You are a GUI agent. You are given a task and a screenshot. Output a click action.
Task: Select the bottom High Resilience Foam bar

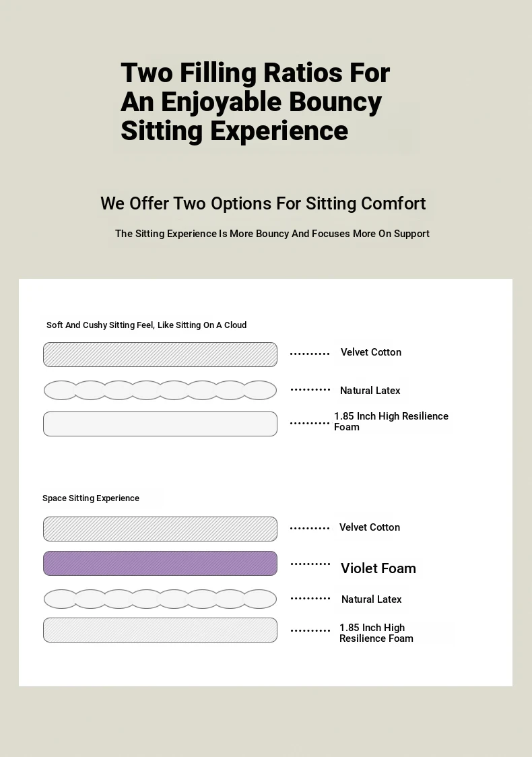coord(160,630)
